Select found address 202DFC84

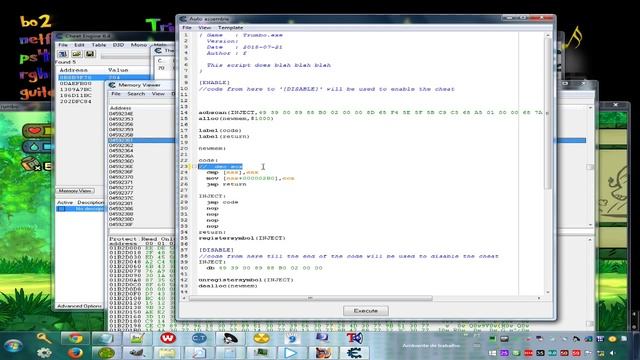[x=76, y=101]
